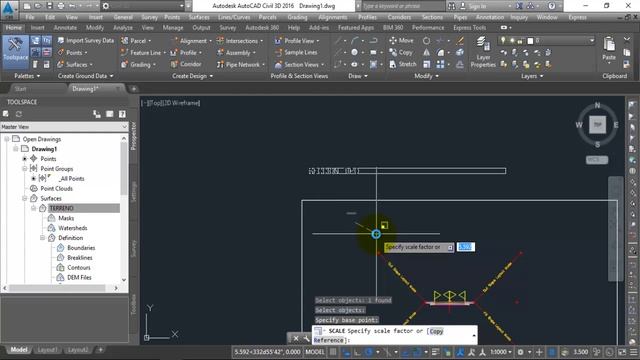
Task: Select Breaklines in the surface tree
Action: click(80, 258)
